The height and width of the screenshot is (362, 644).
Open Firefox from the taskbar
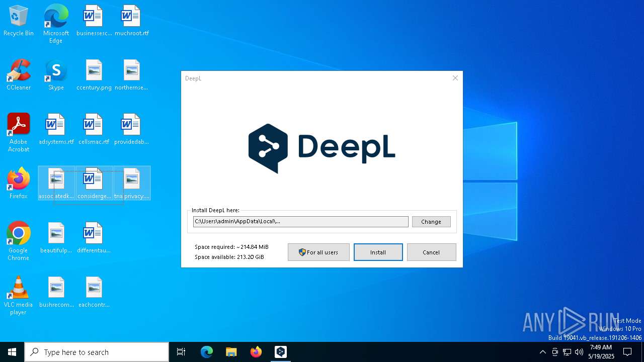coord(256,352)
